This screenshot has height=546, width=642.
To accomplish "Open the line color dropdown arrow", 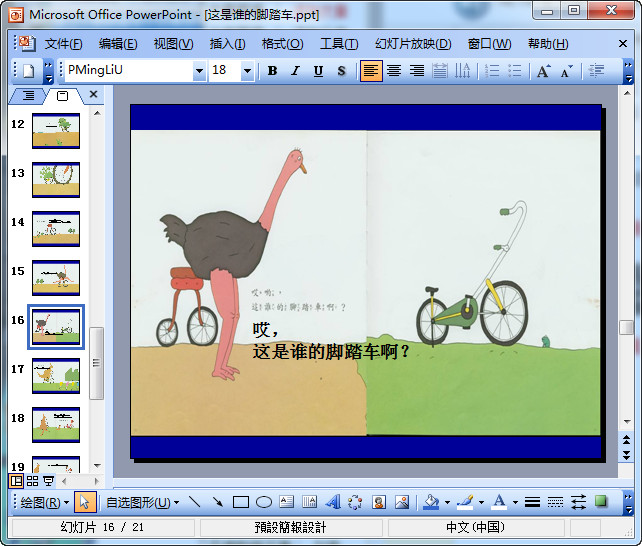I will (482, 502).
